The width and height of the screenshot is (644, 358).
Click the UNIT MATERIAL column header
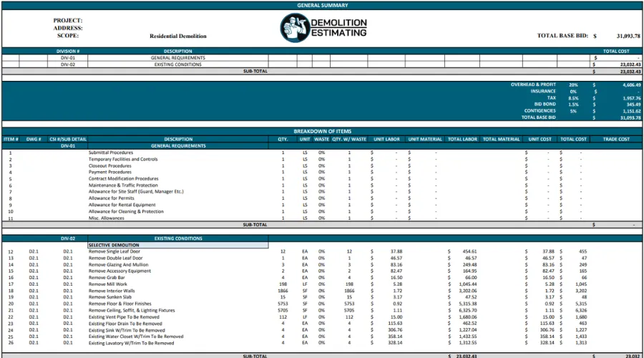(x=425, y=140)
